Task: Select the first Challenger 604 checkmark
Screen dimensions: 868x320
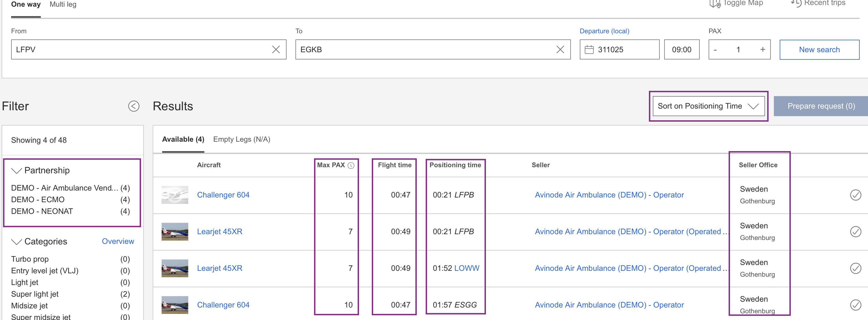Action: tap(855, 195)
